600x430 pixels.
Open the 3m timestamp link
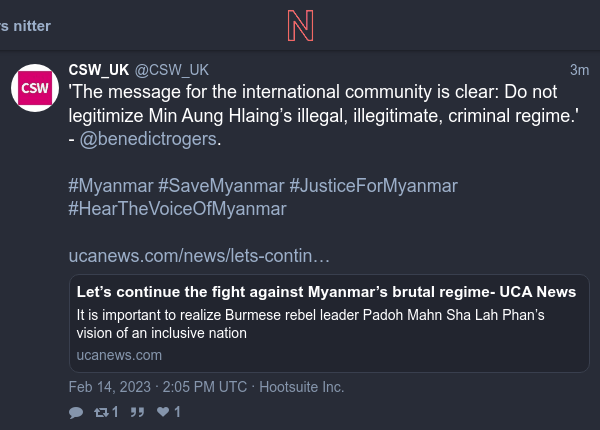pos(579,69)
